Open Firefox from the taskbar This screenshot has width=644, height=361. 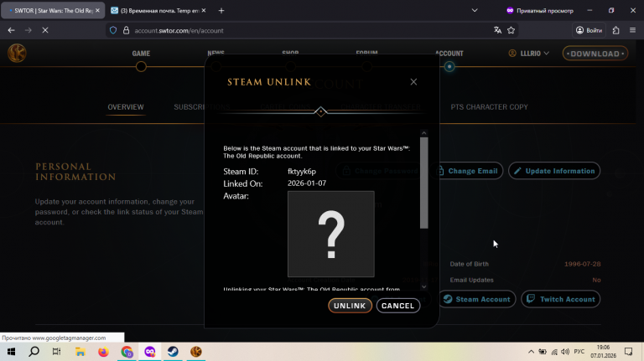tap(103, 352)
